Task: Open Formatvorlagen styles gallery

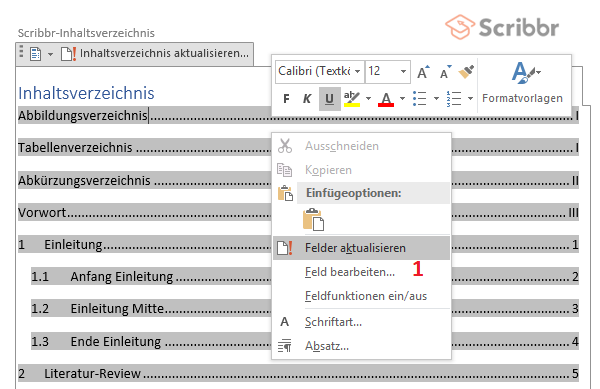Action: 522,83
